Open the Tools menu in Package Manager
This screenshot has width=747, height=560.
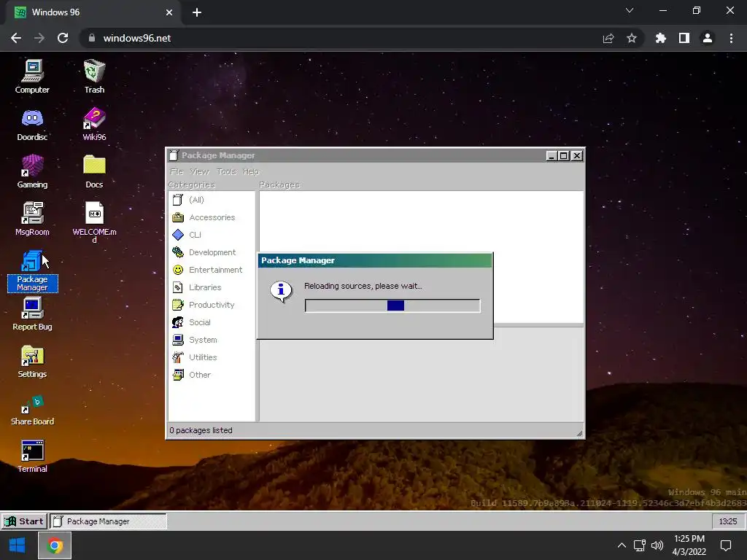pyautogui.click(x=226, y=171)
